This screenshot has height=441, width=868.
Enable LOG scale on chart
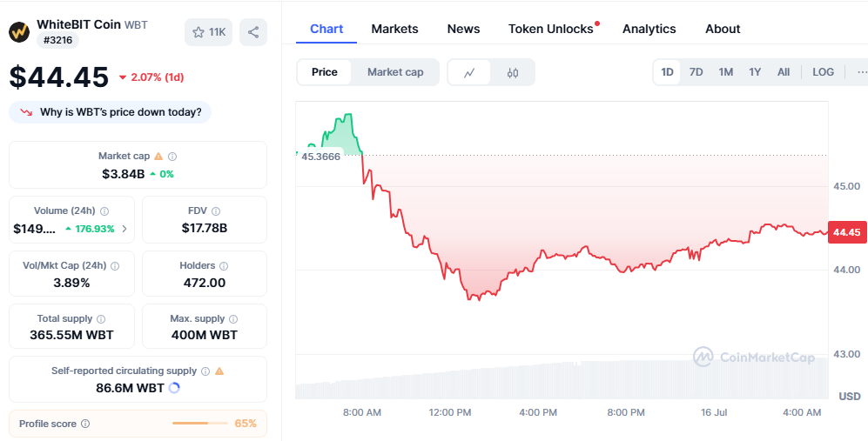823,72
